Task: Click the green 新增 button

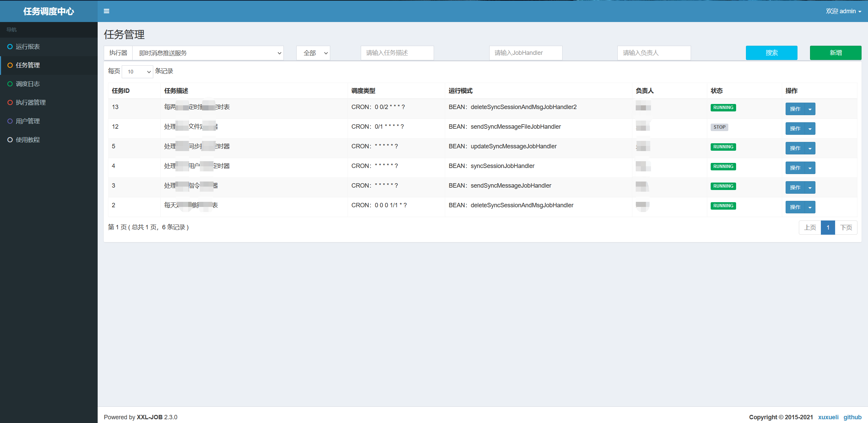Action: coord(835,53)
